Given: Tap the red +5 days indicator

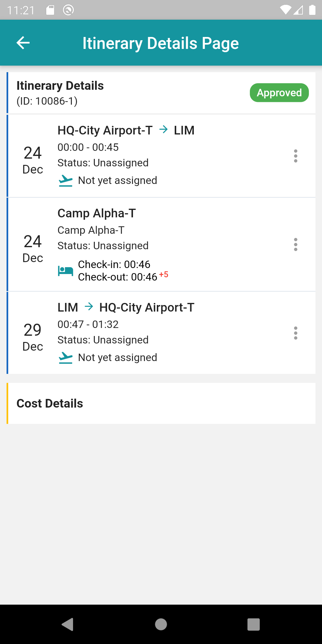Looking at the screenshot, I should tap(164, 274).
